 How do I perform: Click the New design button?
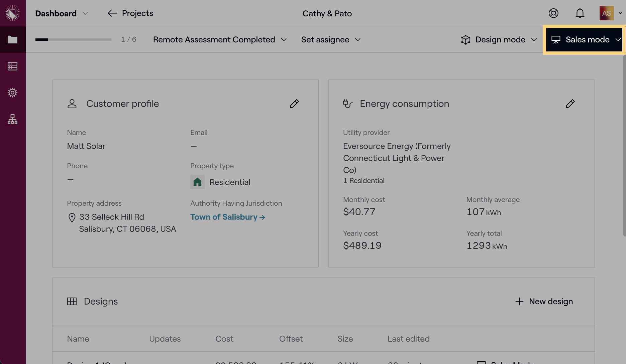click(x=544, y=302)
